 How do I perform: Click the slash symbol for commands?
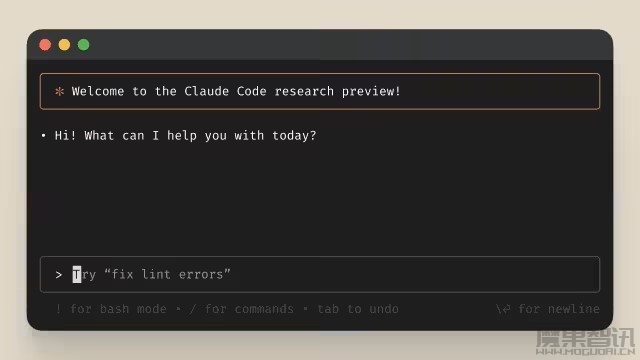coord(192,309)
